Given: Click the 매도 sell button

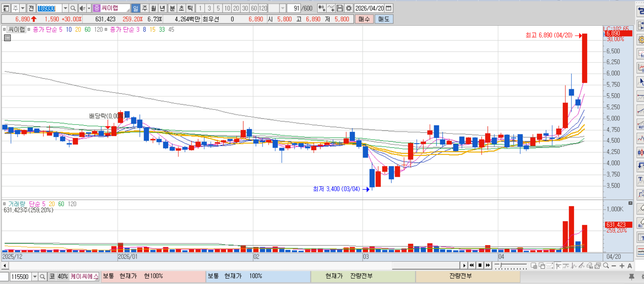Looking at the screenshot, I should pos(384,19).
